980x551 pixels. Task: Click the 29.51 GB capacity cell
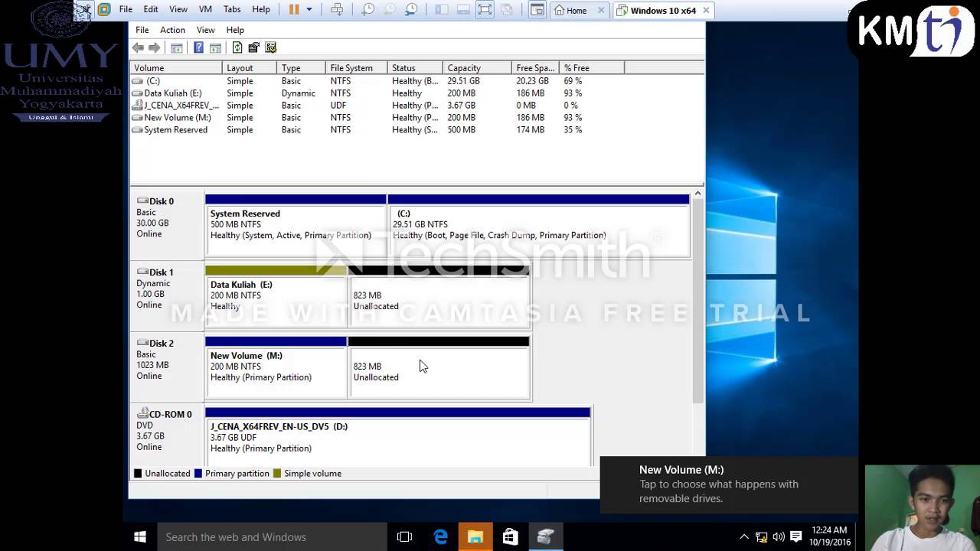point(464,81)
